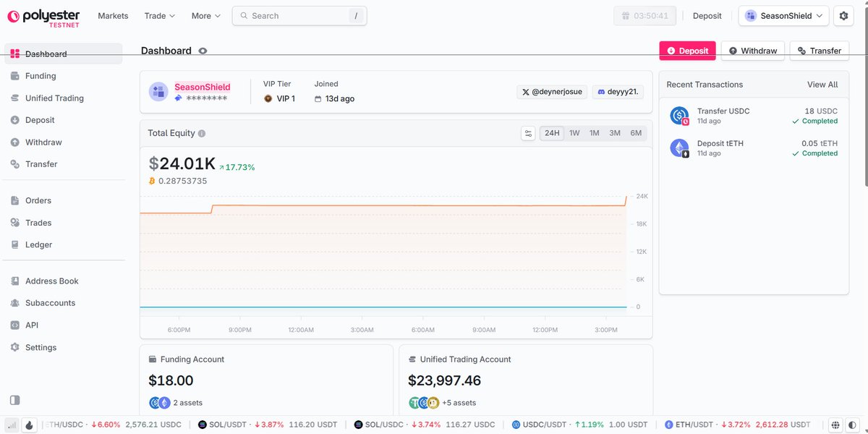Toggle balance visibility with the eye icon

coord(203,51)
